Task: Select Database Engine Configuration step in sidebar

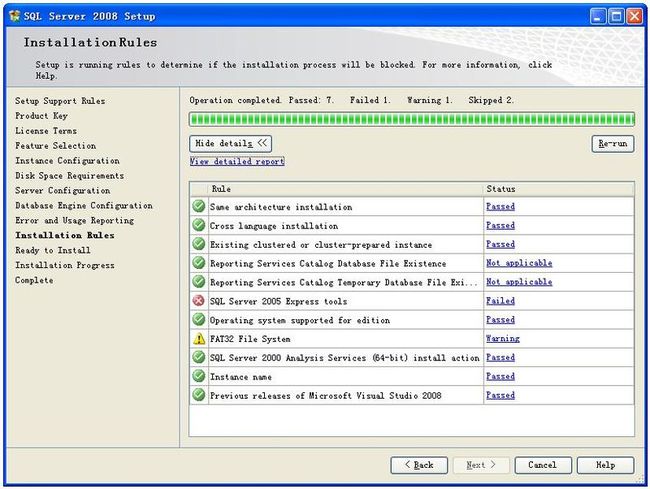Action: pyautogui.click(x=84, y=206)
